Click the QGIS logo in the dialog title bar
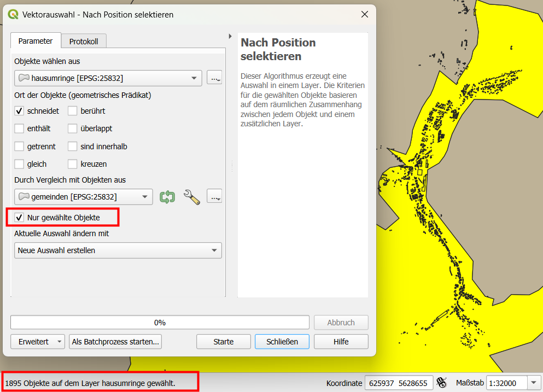Viewport: 543px width, 392px height. [13, 15]
